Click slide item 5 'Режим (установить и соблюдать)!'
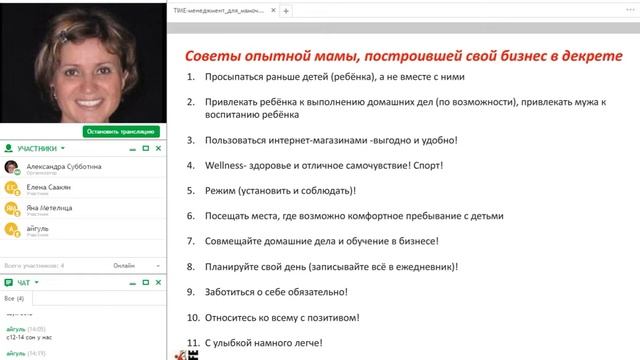The height and width of the screenshot is (360, 640). [280, 191]
